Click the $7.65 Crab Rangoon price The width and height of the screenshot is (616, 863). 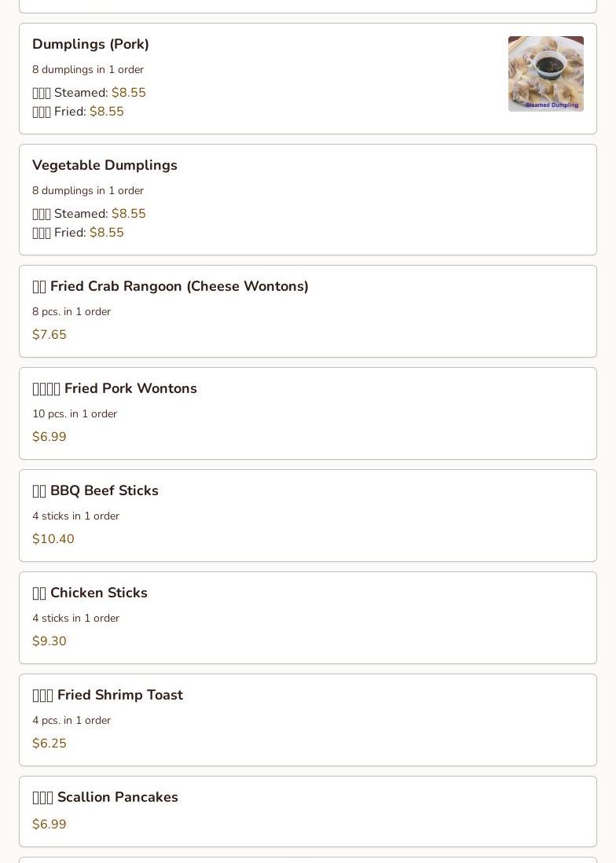(x=49, y=335)
